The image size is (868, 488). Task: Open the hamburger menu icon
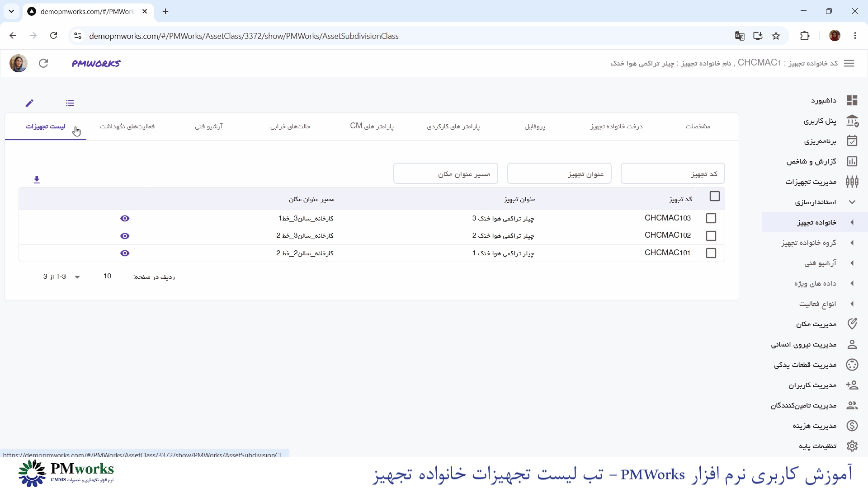(x=849, y=63)
